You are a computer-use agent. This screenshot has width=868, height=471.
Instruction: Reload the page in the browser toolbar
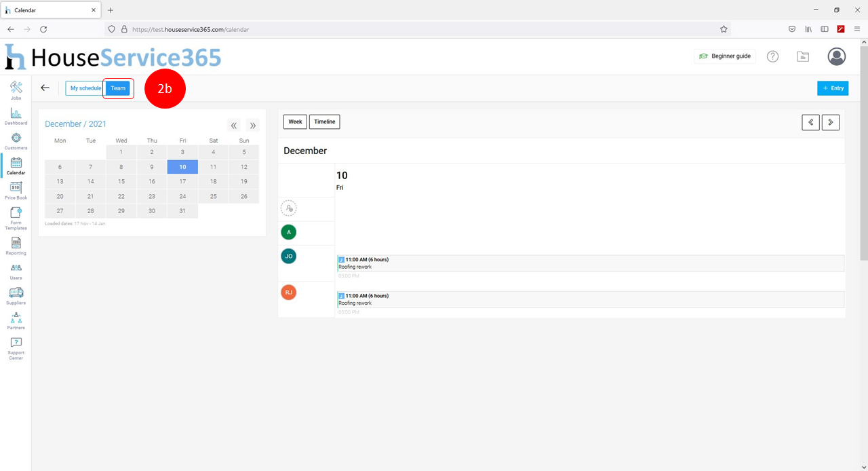click(x=43, y=29)
